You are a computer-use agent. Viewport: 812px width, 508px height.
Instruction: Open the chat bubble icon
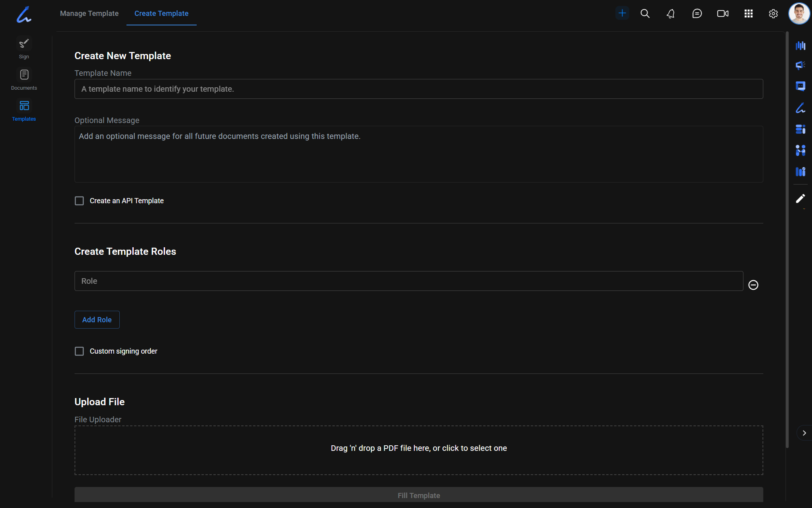pos(697,13)
